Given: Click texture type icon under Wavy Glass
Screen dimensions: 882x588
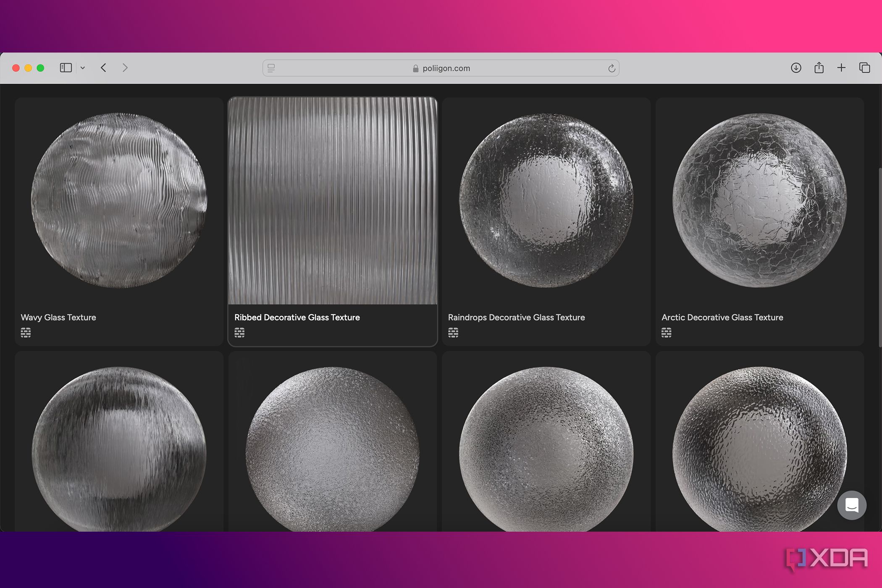Looking at the screenshot, I should 26,333.
